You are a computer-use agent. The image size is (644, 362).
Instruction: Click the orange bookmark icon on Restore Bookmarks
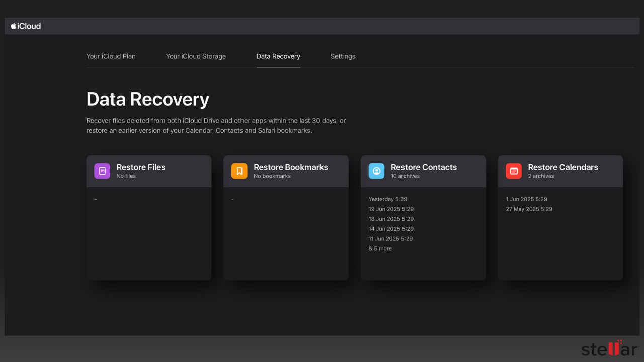(239, 171)
